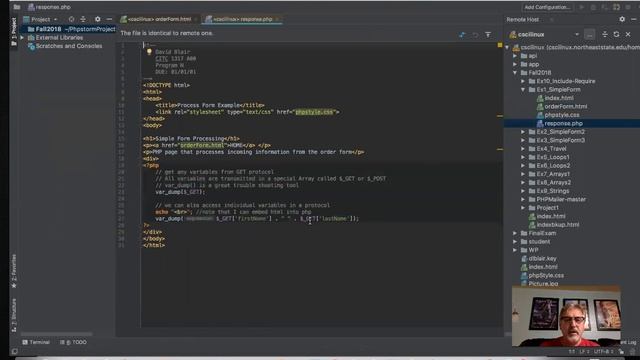This screenshot has width=640, height=360.
Task: Open the TODO tool window
Action: 73,342
